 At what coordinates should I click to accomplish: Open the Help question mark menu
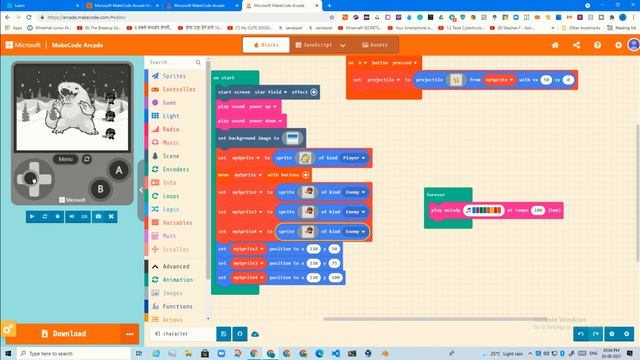coord(598,45)
